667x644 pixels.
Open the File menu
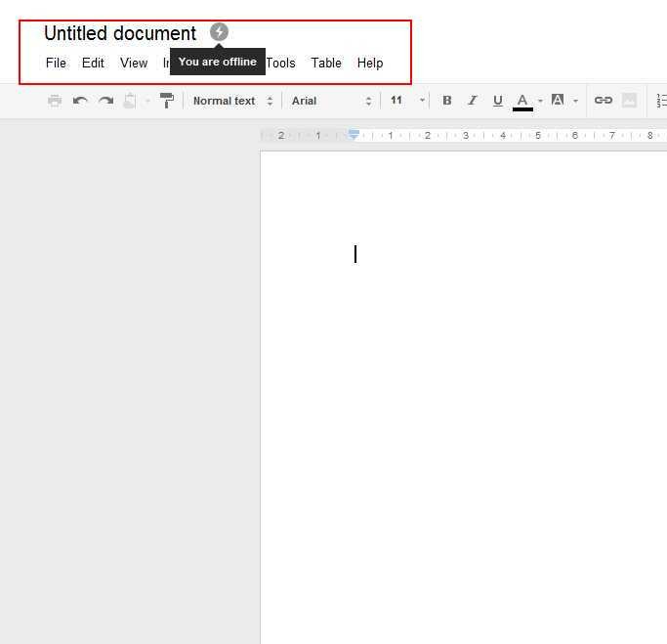[x=56, y=63]
